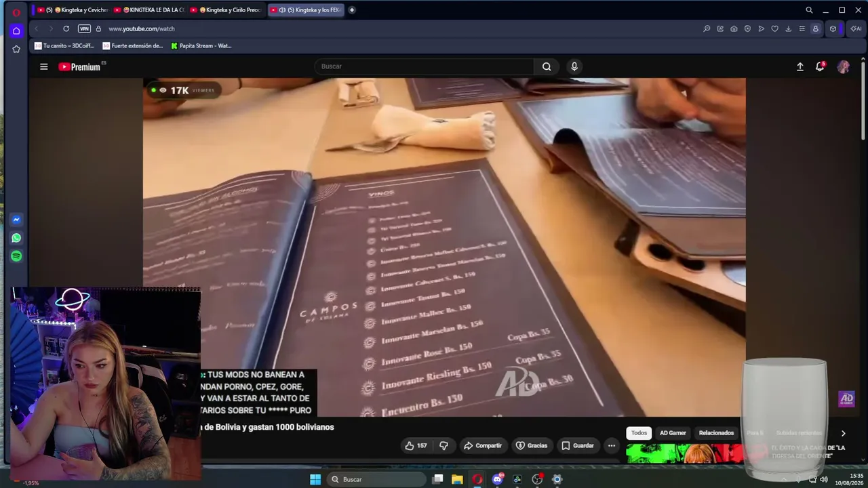
Task: Dislike the video
Action: [x=443, y=445]
